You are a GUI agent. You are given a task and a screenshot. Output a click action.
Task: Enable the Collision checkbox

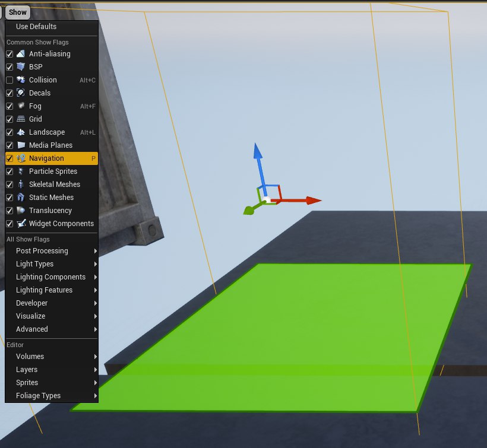10,80
